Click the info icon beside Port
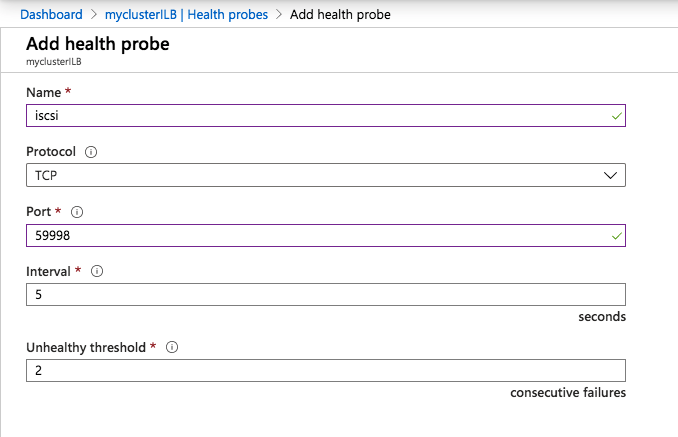This screenshot has width=678, height=437. click(x=77, y=212)
